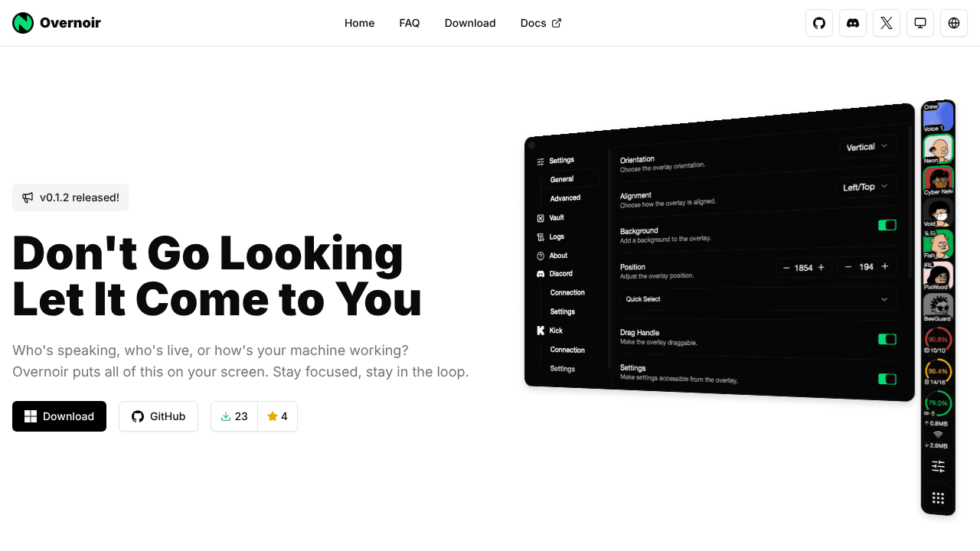This screenshot has width=980, height=551.
Task: Open Connection under Discord in preview
Action: click(567, 292)
